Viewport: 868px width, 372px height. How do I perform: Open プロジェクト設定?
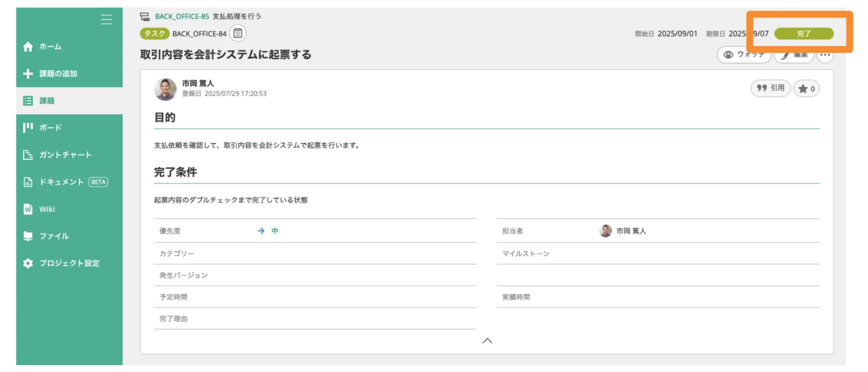click(69, 263)
